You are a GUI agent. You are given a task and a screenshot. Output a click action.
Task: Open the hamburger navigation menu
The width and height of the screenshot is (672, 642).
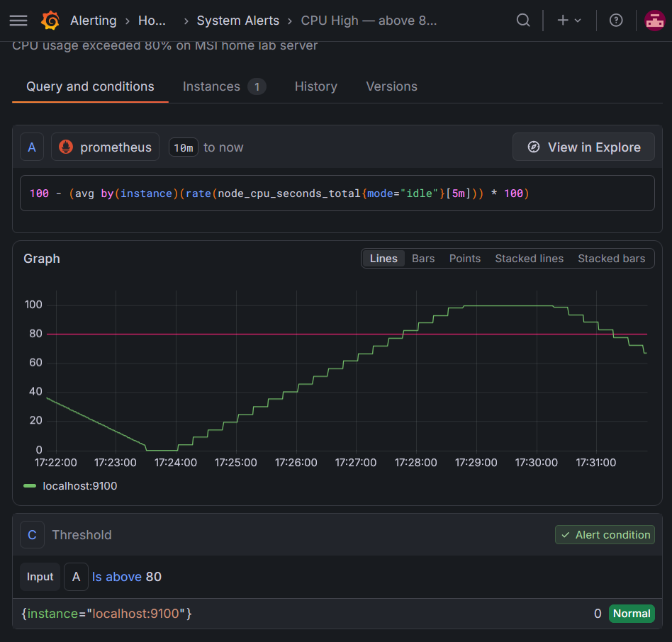tap(18, 21)
